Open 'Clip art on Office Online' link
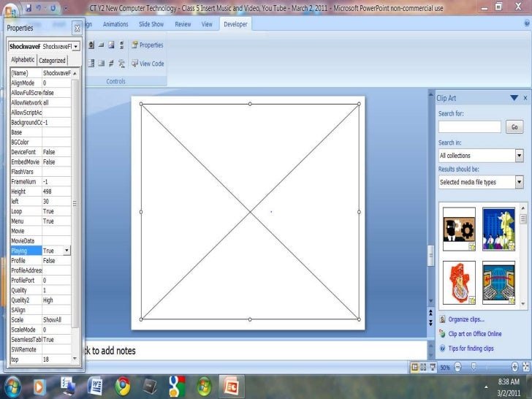 475,334
